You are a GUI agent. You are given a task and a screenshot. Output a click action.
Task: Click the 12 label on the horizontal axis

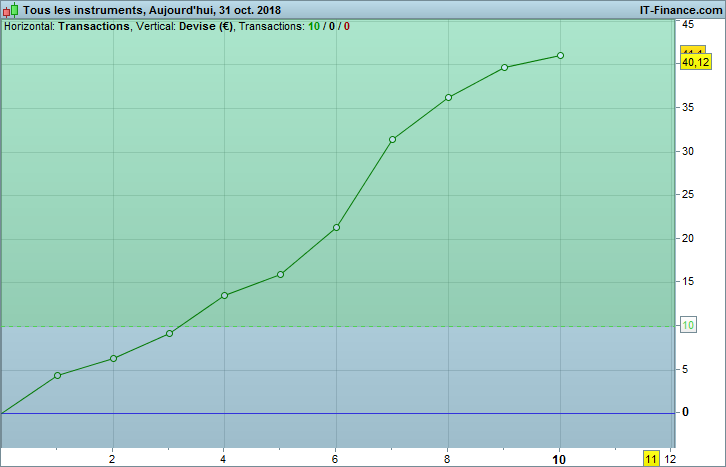click(x=670, y=459)
